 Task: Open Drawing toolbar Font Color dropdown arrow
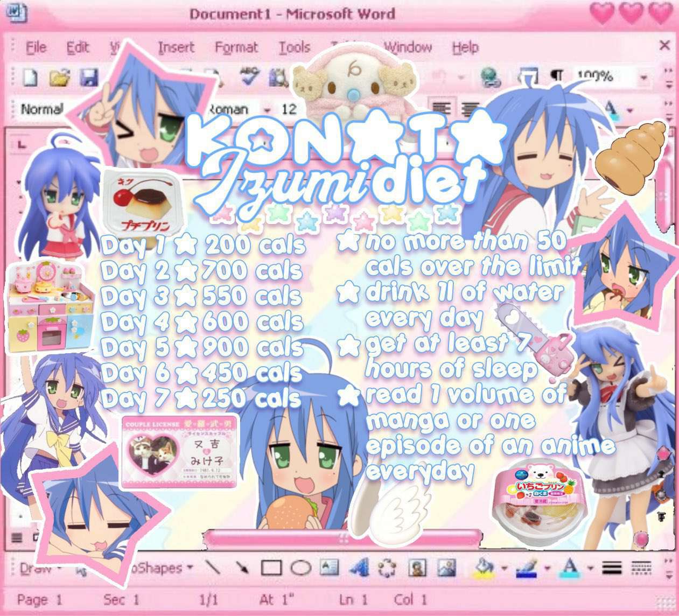[590, 569]
